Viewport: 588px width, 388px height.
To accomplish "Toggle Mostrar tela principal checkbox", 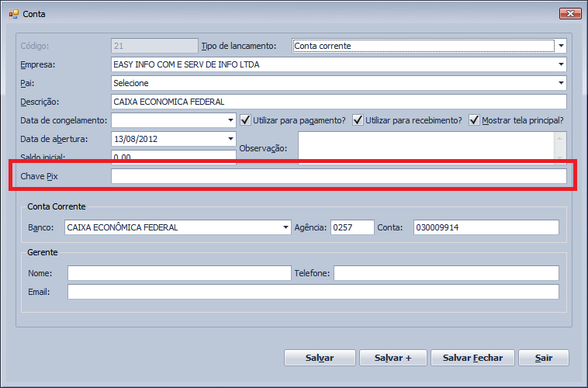I will point(474,120).
